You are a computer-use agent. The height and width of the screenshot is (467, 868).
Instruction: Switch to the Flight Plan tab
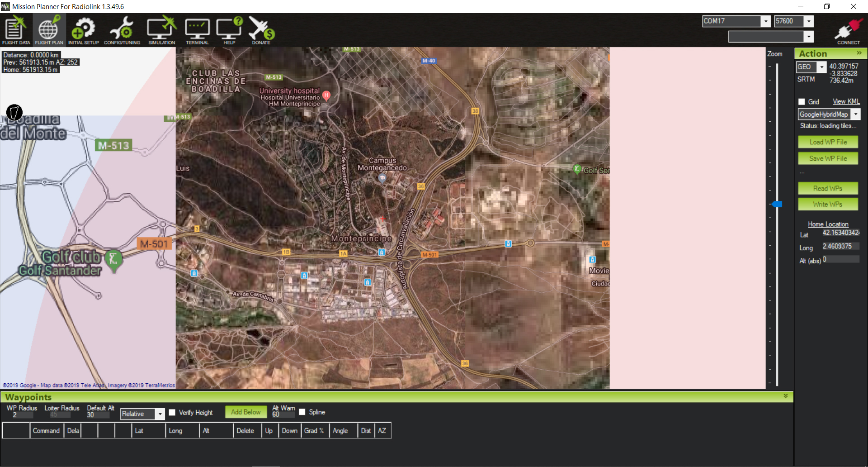49,30
